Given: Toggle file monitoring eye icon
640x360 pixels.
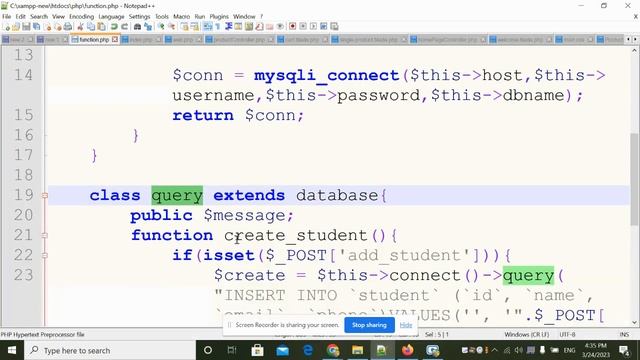Looking at the screenshot, I should click(x=280, y=27).
